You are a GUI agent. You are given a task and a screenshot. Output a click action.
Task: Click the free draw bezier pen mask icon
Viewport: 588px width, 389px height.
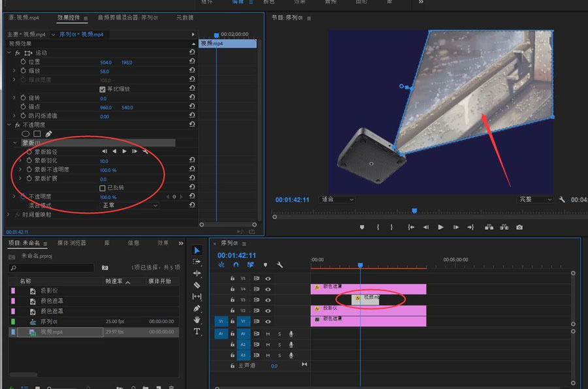48,134
